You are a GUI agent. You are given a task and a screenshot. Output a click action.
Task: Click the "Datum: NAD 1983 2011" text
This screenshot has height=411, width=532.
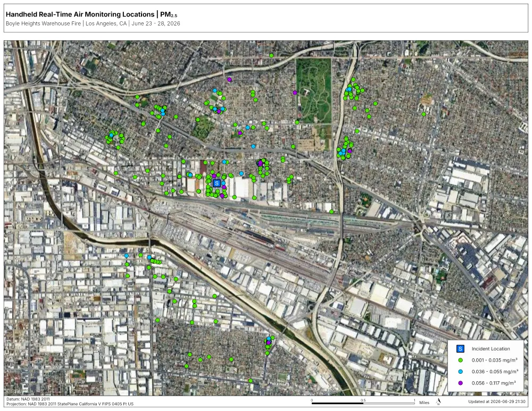click(x=28, y=399)
